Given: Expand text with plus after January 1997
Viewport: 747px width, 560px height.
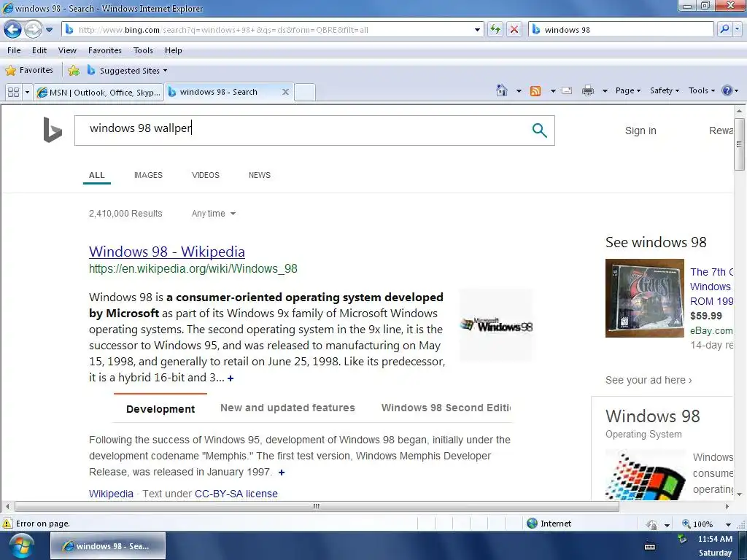Looking at the screenshot, I should [282, 472].
